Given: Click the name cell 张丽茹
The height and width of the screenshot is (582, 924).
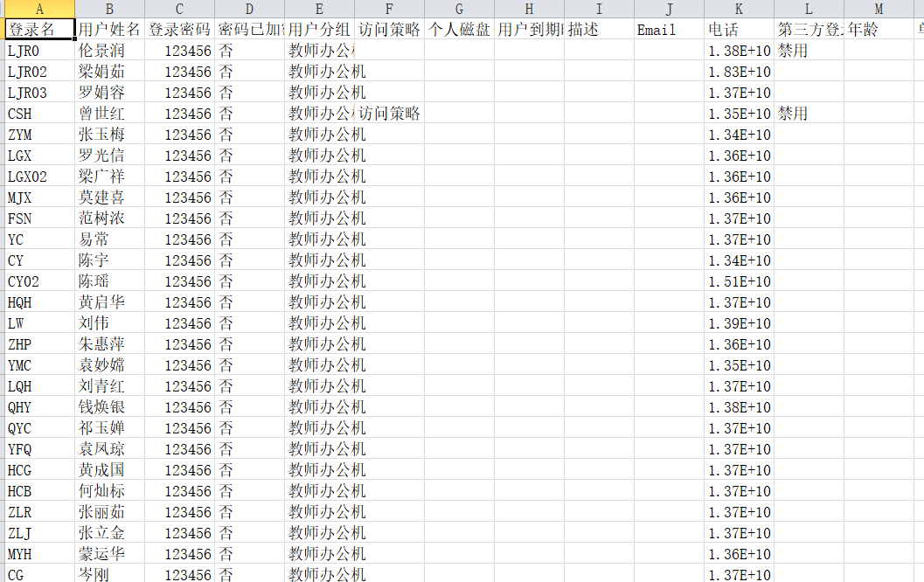Looking at the screenshot, I should 109,512.
